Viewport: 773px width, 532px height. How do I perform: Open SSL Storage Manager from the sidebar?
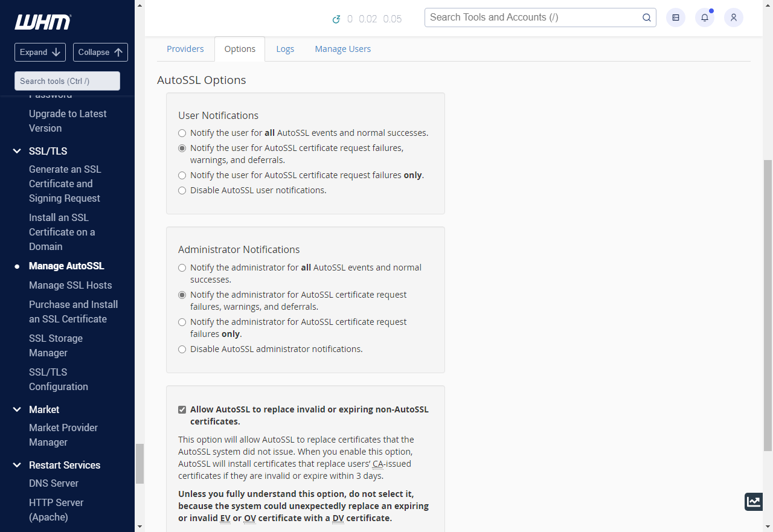[56, 345]
